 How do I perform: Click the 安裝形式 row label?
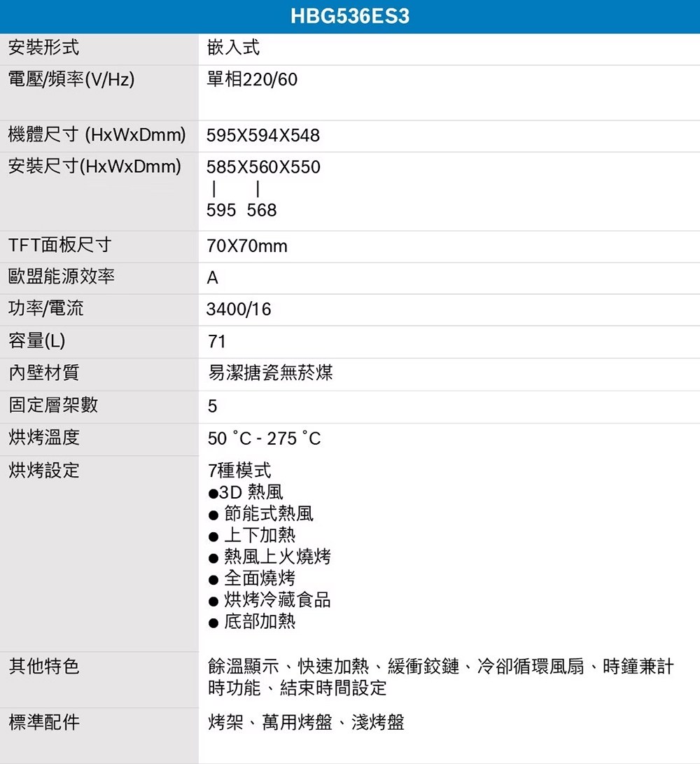(44, 48)
